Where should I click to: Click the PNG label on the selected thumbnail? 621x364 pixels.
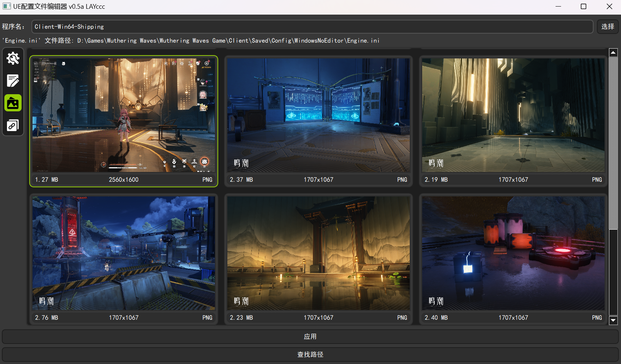tap(207, 180)
